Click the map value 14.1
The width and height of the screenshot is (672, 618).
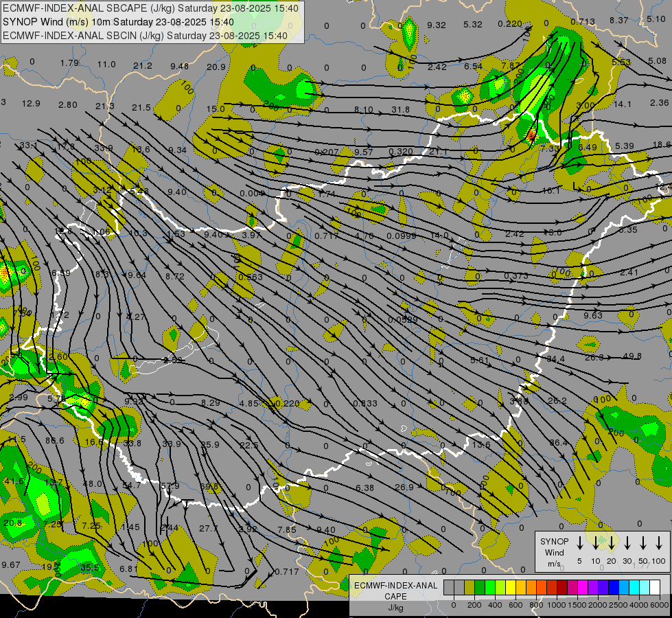623,104
